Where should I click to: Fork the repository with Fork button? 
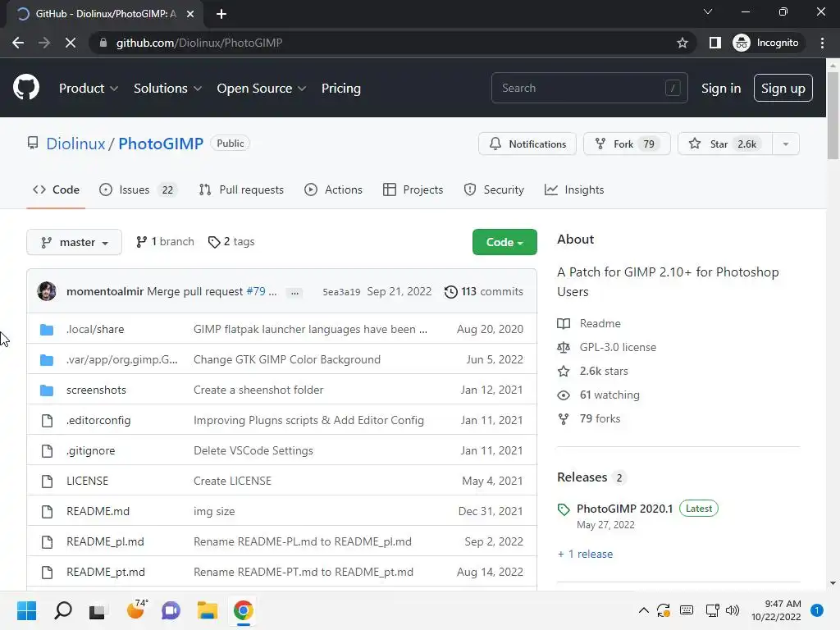[626, 144]
